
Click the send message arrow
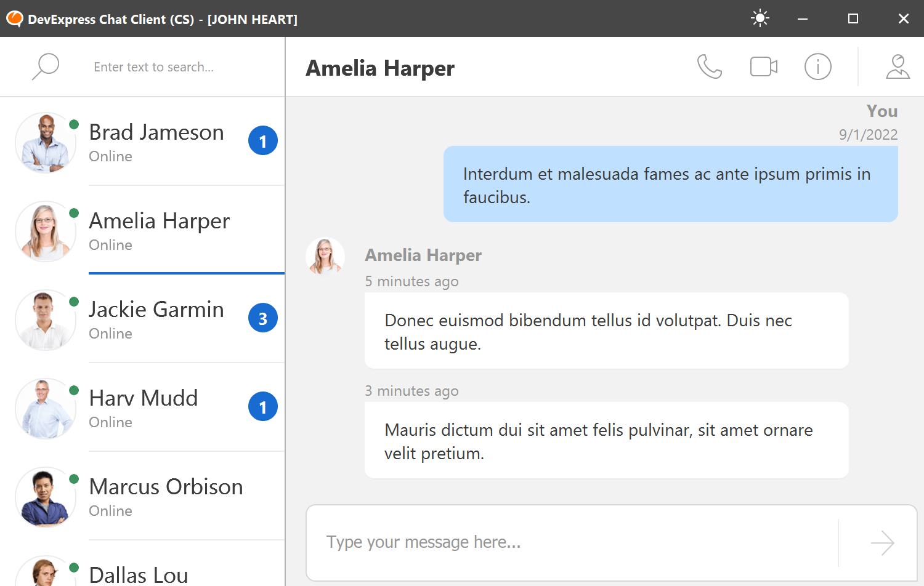882,543
